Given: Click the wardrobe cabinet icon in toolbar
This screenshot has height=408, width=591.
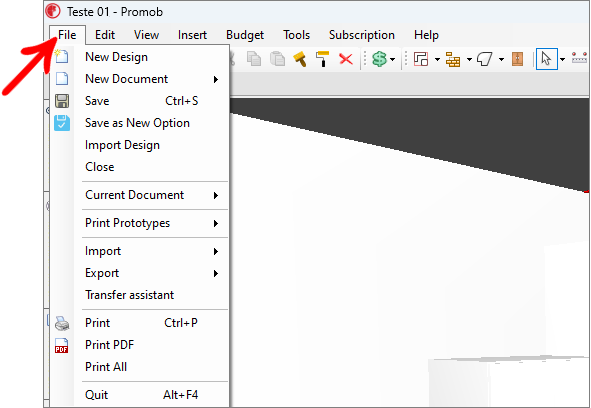Looking at the screenshot, I should pos(518,59).
